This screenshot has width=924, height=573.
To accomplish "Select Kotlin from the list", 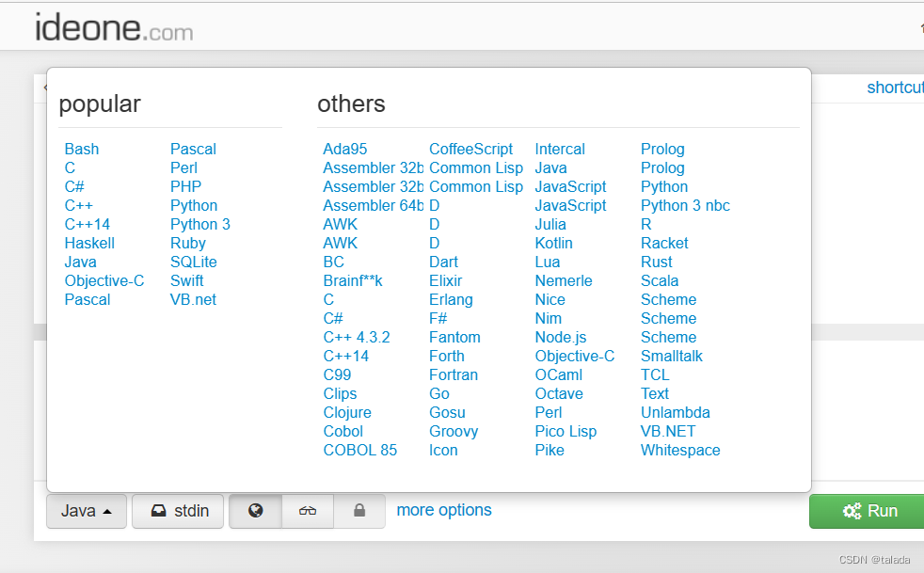I will 553,244.
